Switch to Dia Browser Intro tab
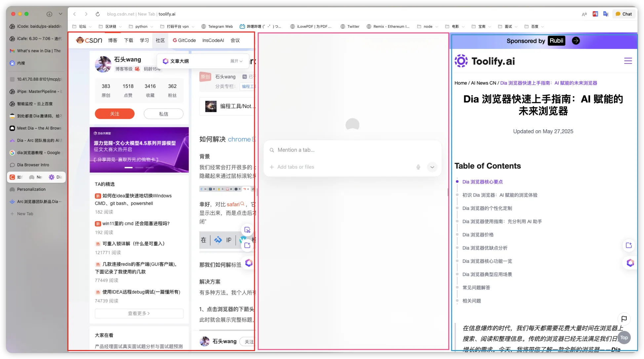The height and width of the screenshot is (359, 644). [x=36, y=165]
